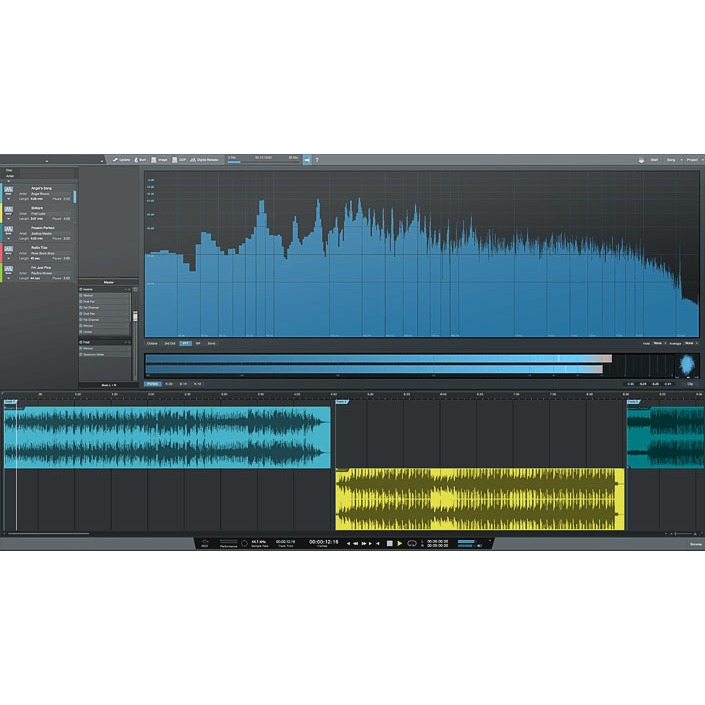Open the Image export tool
The image size is (705, 705).
(160, 160)
